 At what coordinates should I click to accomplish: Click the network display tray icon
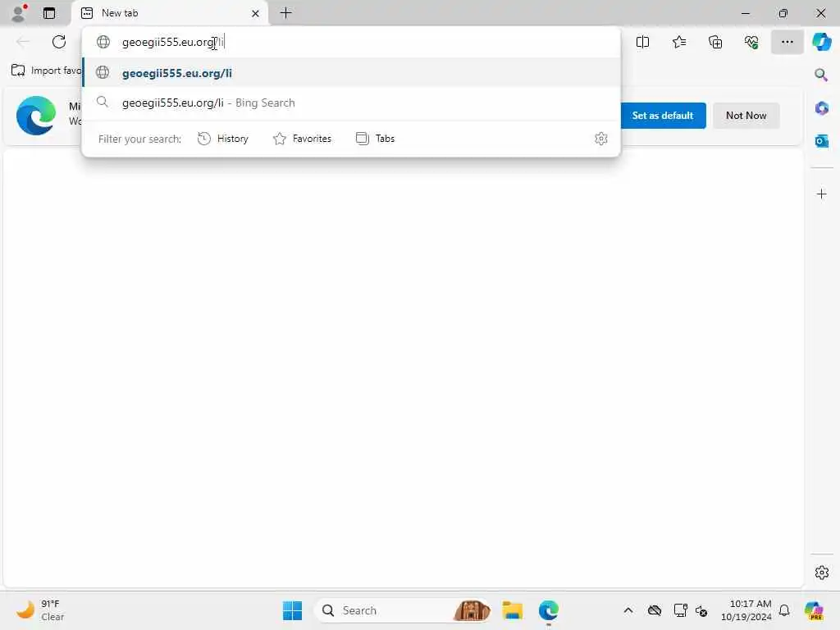coord(680,610)
